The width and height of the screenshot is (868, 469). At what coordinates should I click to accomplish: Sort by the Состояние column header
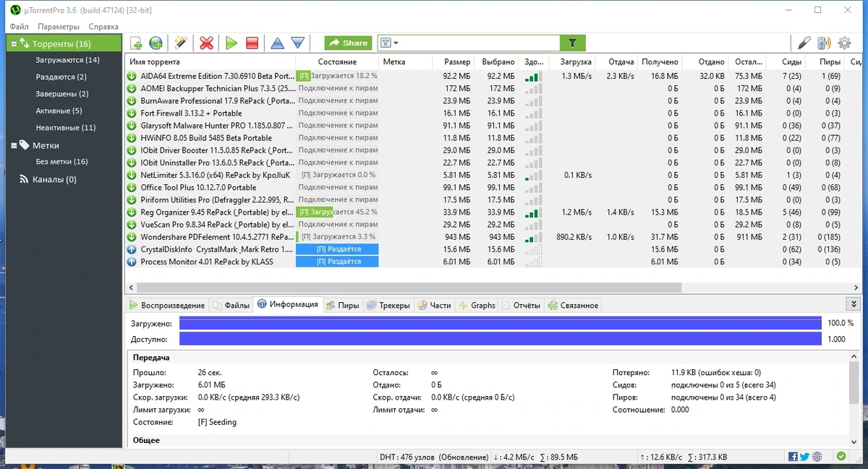tap(337, 62)
